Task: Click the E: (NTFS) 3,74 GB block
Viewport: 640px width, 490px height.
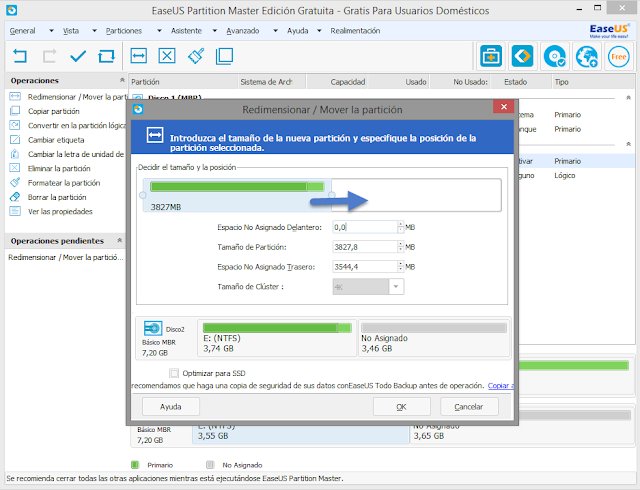Action: (x=277, y=339)
